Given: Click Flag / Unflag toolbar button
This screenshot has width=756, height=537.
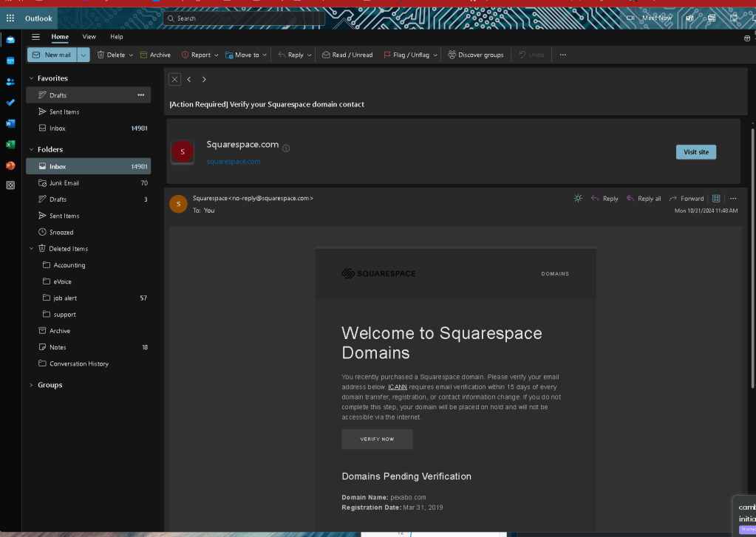Looking at the screenshot, I should click(406, 55).
